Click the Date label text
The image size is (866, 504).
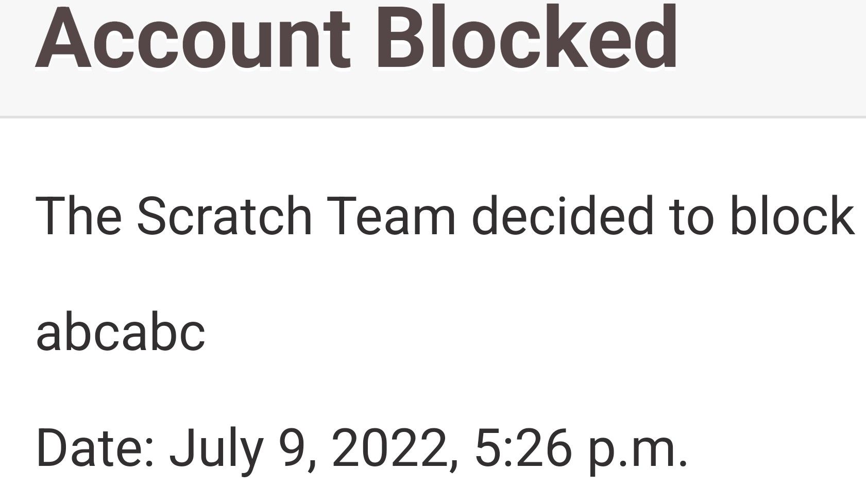95,448
